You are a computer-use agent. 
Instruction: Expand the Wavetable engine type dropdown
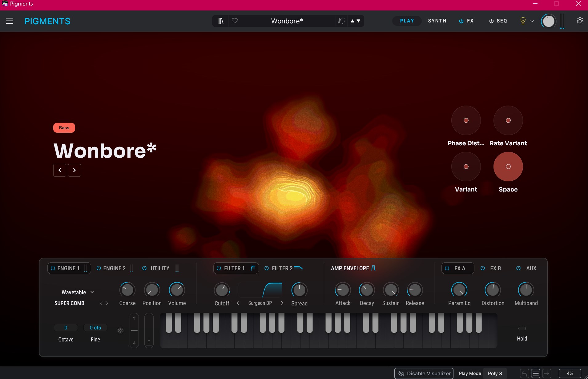click(x=92, y=292)
